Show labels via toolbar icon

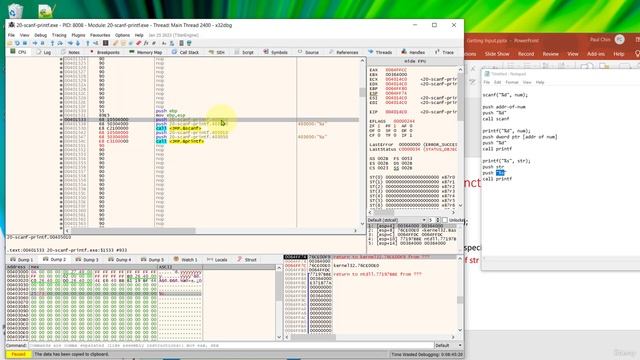131,43
